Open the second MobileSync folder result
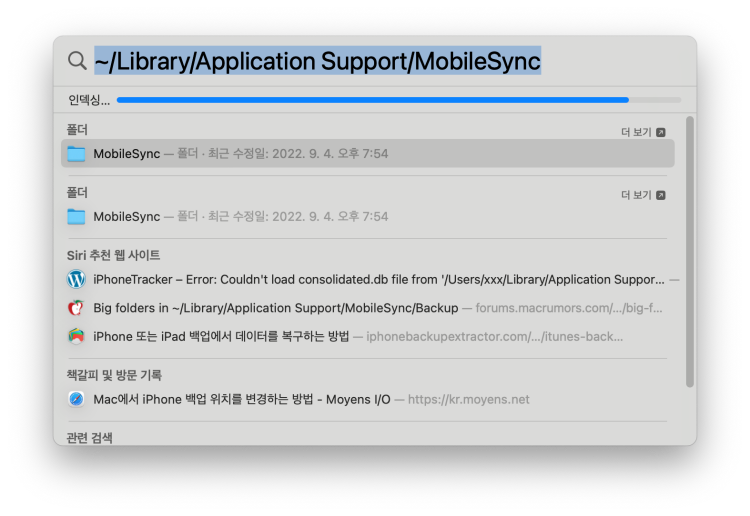The height and width of the screenshot is (516, 750). (367, 217)
